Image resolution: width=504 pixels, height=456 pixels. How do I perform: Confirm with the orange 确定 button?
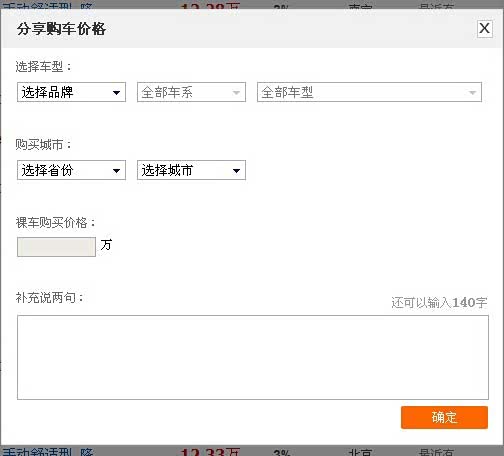(x=444, y=417)
